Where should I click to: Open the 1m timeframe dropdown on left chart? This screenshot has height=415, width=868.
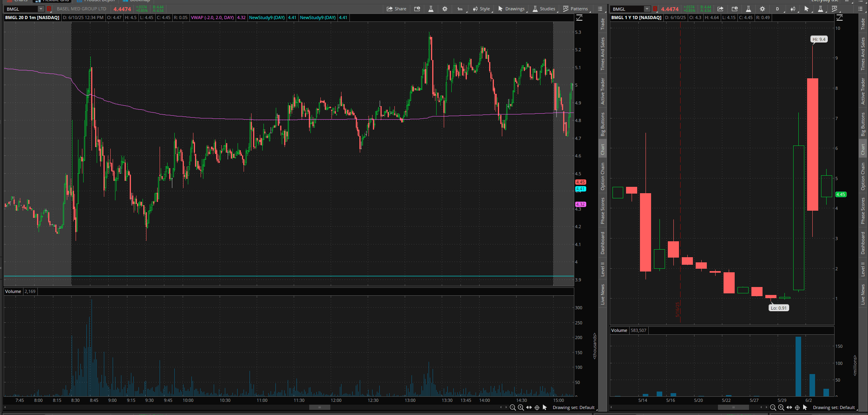pyautogui.click(x=460, y=9)
